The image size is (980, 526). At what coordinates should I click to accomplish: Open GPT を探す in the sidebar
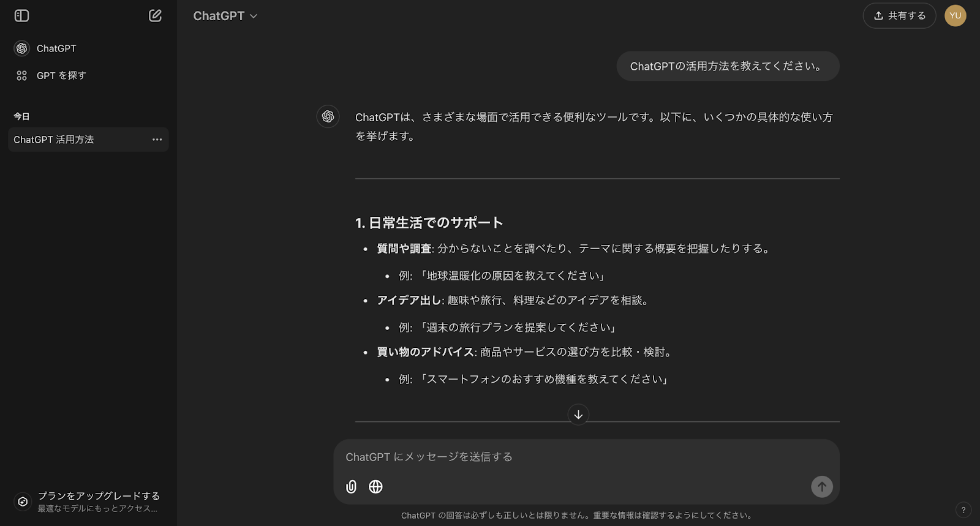pyautogui.click(x=88, y=75)
